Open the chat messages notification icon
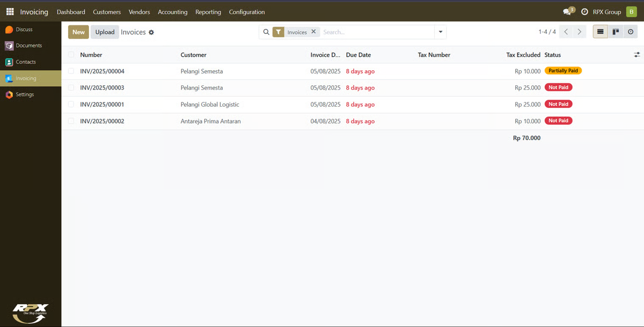Image resolution: width=644 pixels, height=327 pixels. [567, 12]
